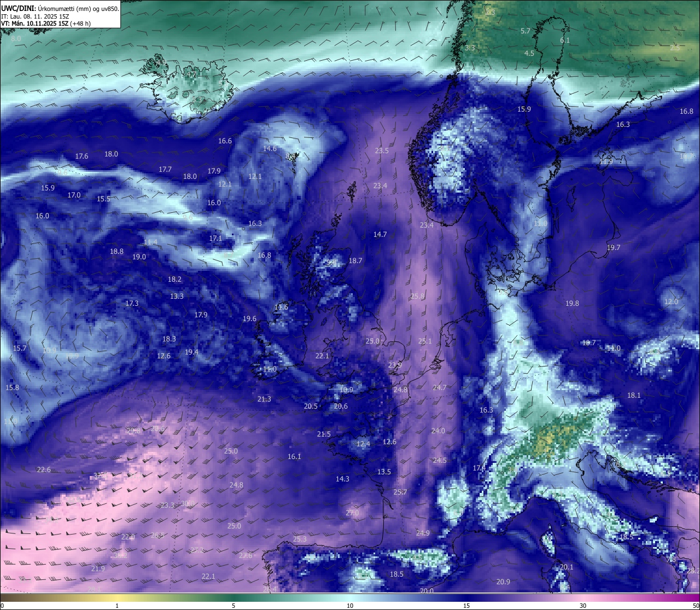Click the 19.0 value label
The image size is (700, 610).
point(139,257)
